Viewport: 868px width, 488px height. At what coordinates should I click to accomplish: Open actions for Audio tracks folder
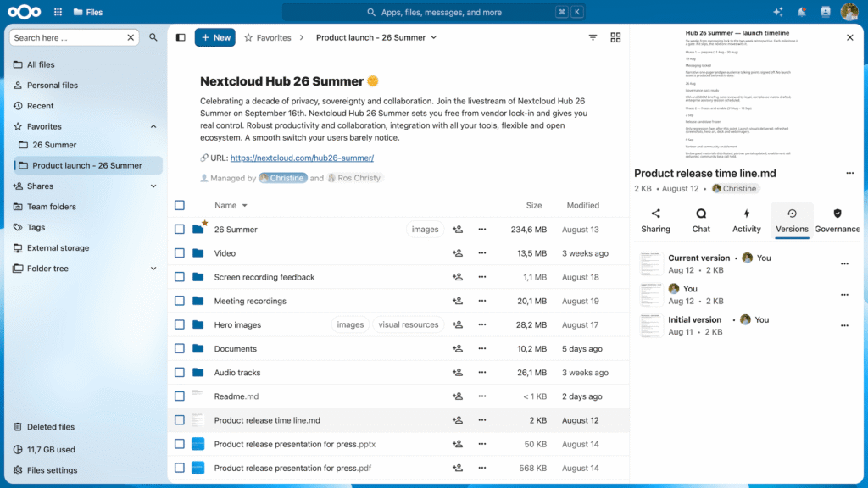click(482, 373)
